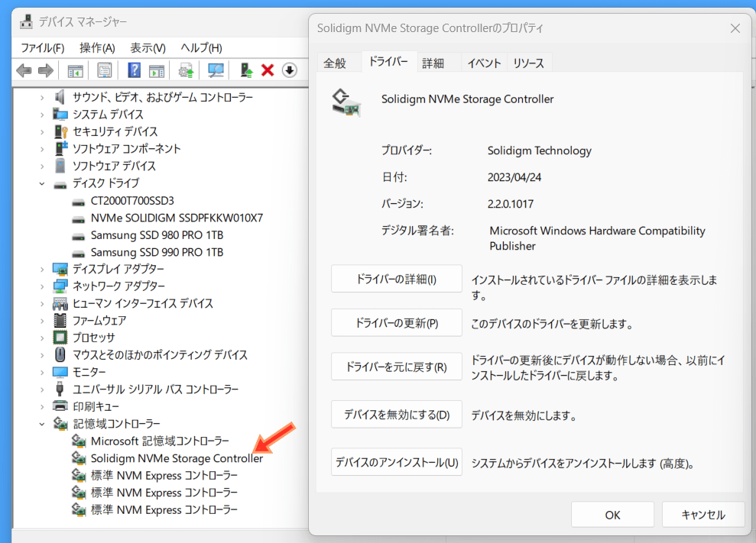The image size is (756, 543).
Task: Switch to the イベント tab
Action: pyautogui.click(x=484, y=63)
